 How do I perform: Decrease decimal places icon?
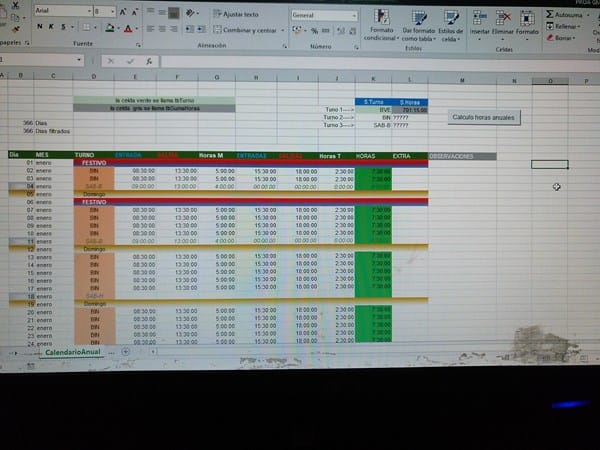tap(352, 31)
